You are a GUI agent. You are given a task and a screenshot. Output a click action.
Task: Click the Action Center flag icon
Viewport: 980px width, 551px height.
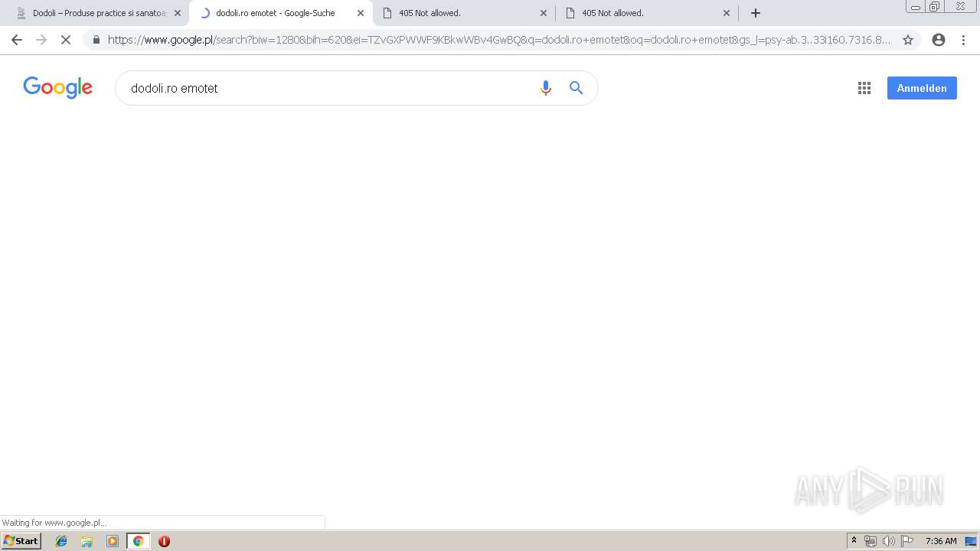point(907,541)
